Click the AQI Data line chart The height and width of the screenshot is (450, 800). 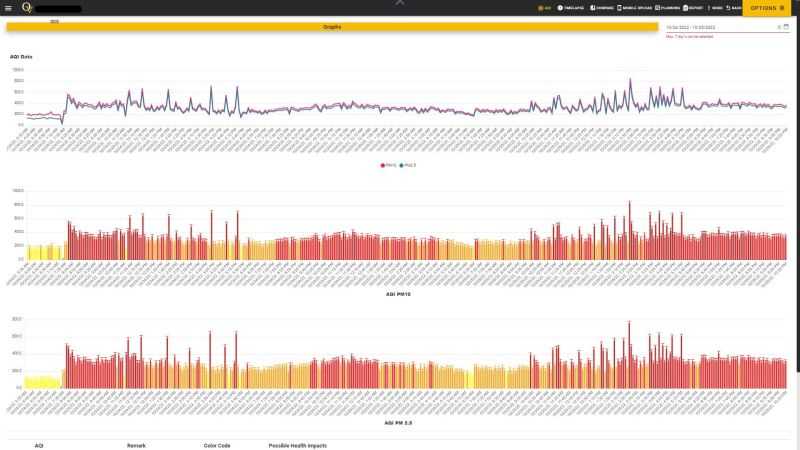(x=400, y=105)
